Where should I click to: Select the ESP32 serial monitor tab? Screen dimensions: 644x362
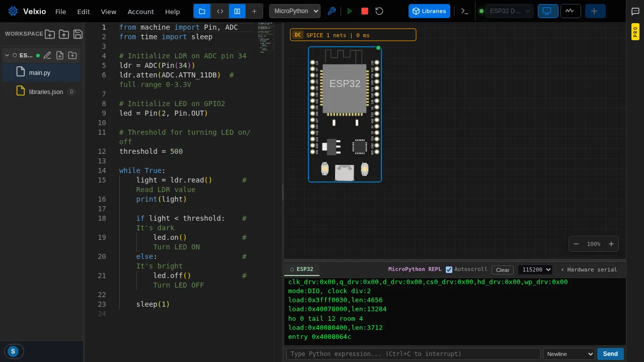coord(302,269)
